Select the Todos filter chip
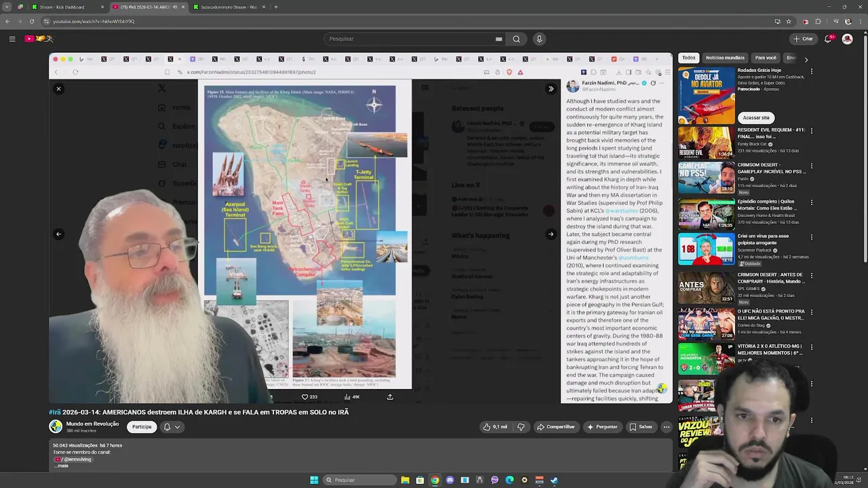The height and width of the screenshot is (488, 868). [x=689, y=58]
